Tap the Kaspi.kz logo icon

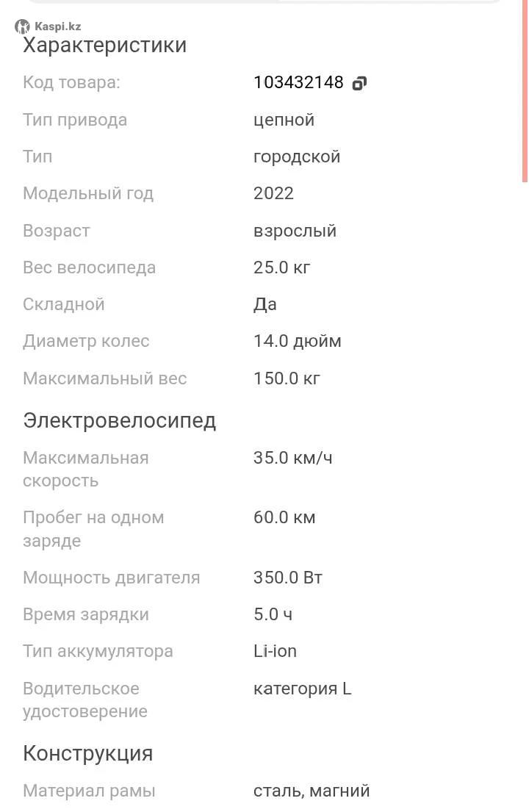tap(22, 26)
